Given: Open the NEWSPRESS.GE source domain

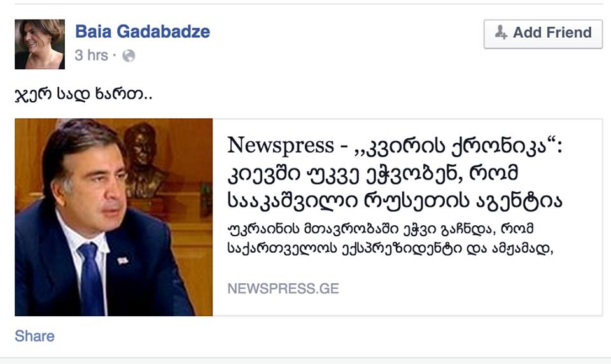Looking at the screenshot, I should click(283, 288).
